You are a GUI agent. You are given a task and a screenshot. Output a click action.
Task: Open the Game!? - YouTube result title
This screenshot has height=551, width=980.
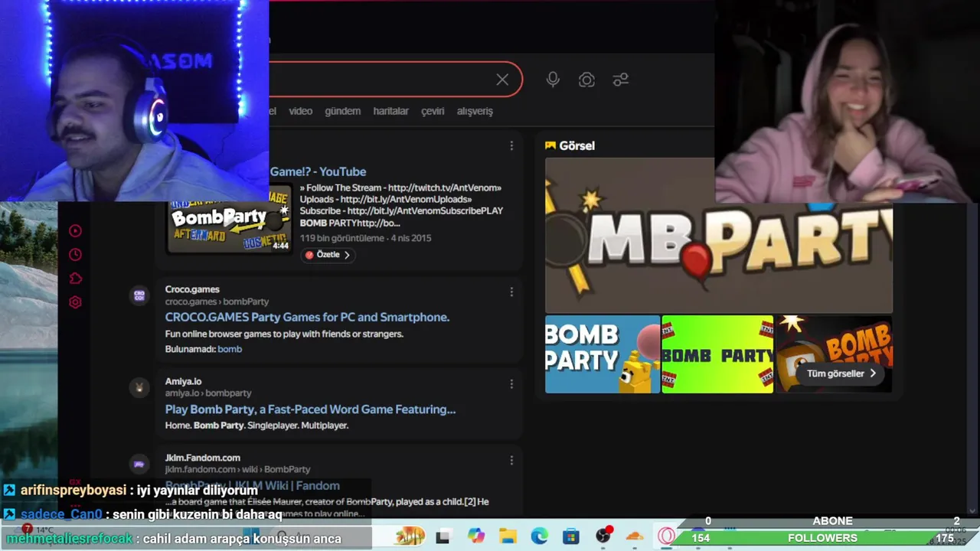[x=318, y=171]
